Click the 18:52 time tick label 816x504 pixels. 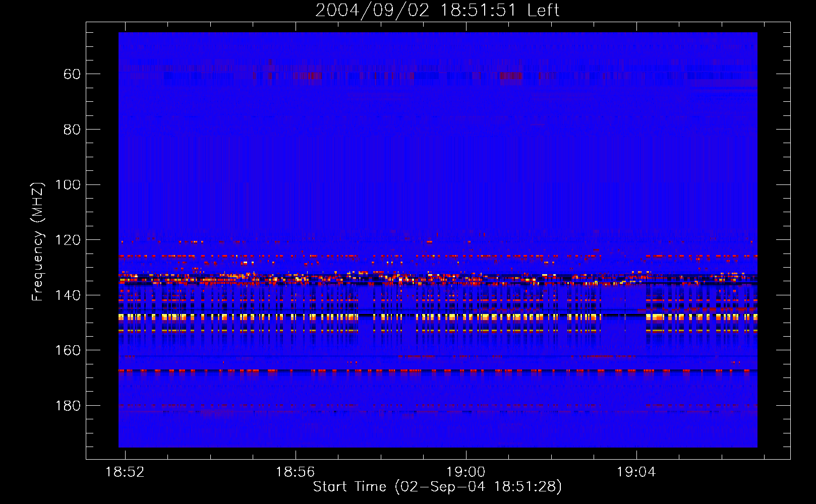pyautogui.click(x=125, y=472)
